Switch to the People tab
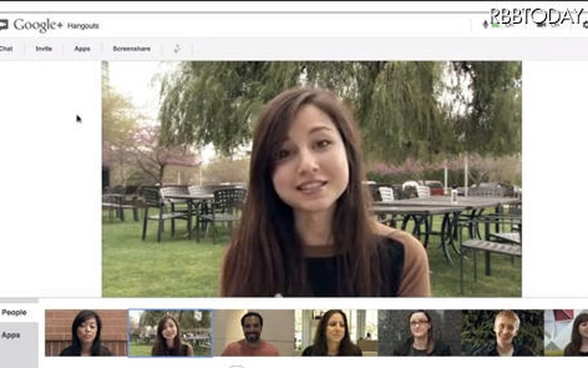 14,313
